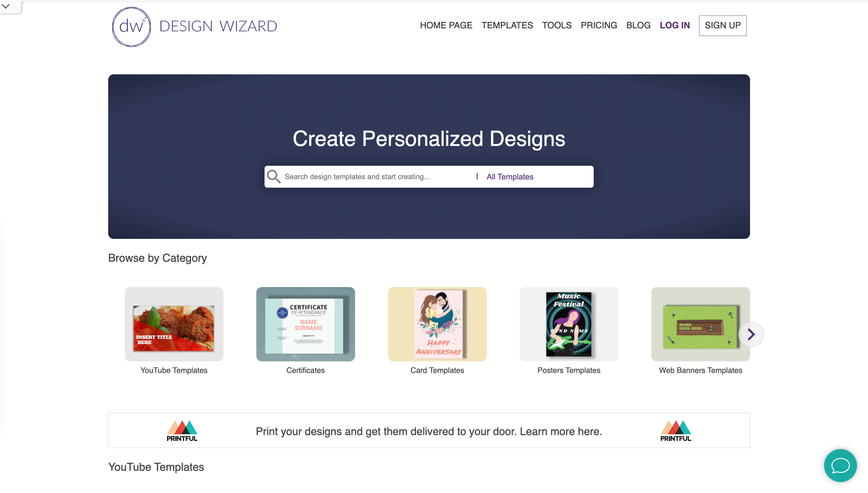
Task: Click the search input field
Action: tap(370, 176)
